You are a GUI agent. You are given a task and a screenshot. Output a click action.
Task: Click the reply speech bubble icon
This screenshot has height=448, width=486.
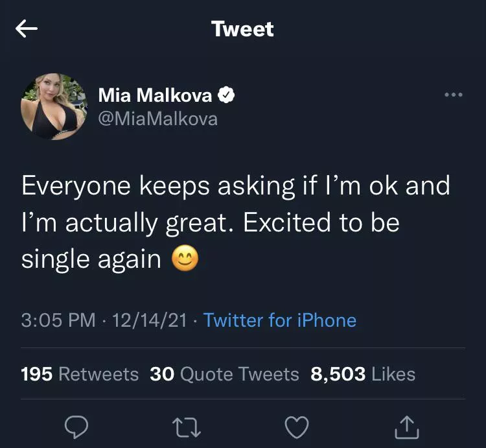(x=76, y=426)
